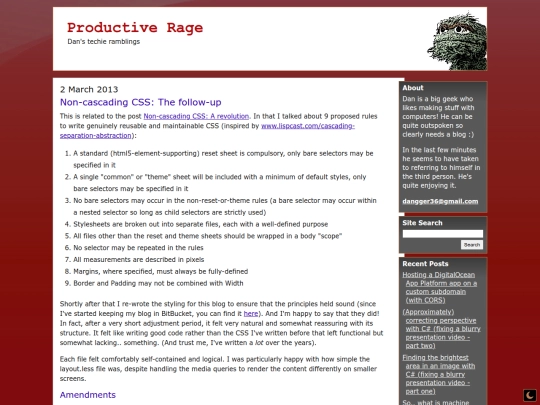This screenshot has width=540, height=405.
Task: Click the 'here' BitBucket link
Action: coord(251,314)
